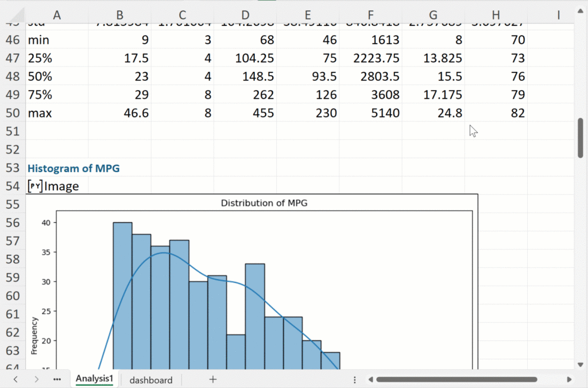Select the max MPG cell showing 46.6

click(120, 113)
